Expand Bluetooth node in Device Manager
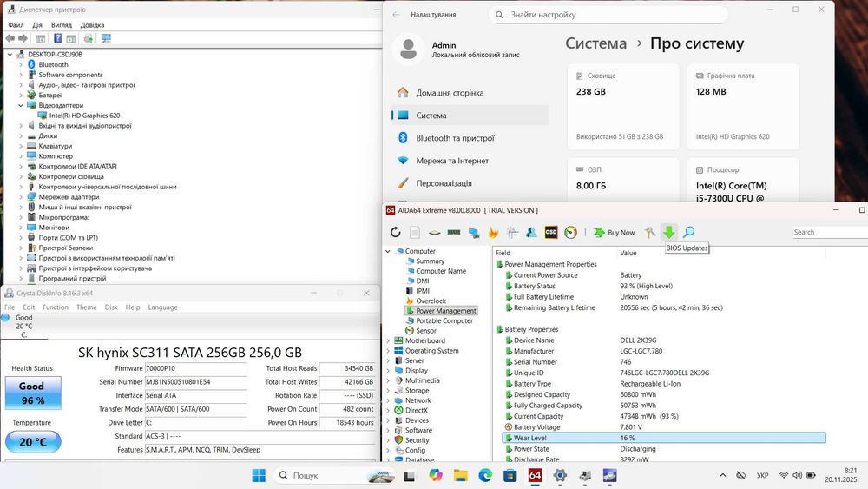This screenshot has height=489, width=868. coord(21,65)
